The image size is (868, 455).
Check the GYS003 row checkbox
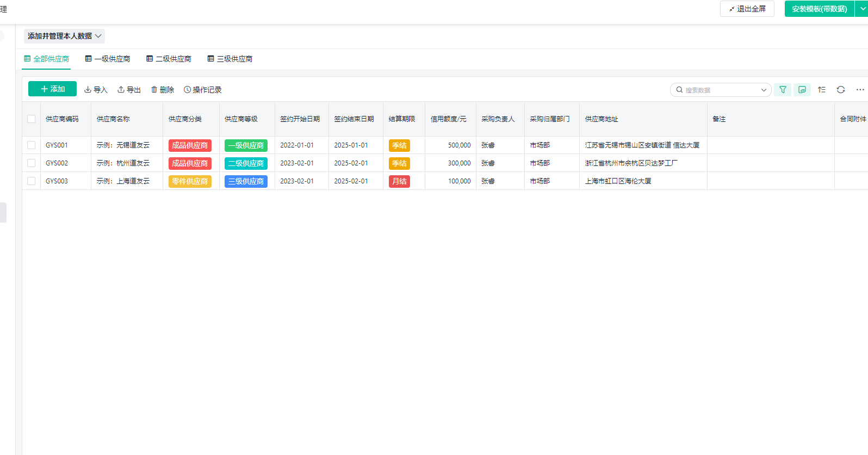pos(31,181)
